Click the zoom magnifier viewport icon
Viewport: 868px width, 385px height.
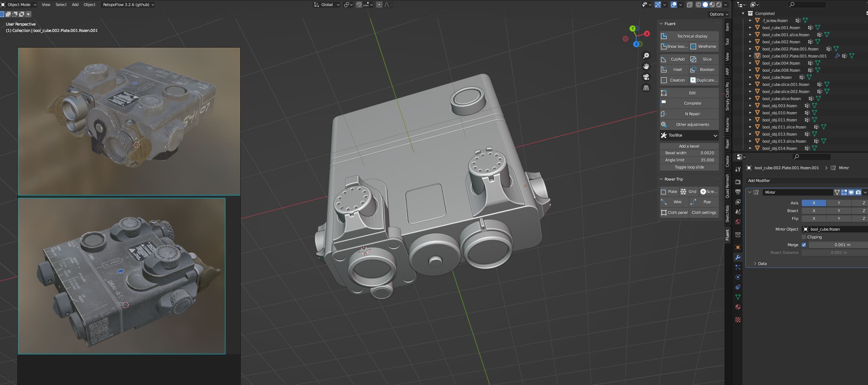pos(646,56)
